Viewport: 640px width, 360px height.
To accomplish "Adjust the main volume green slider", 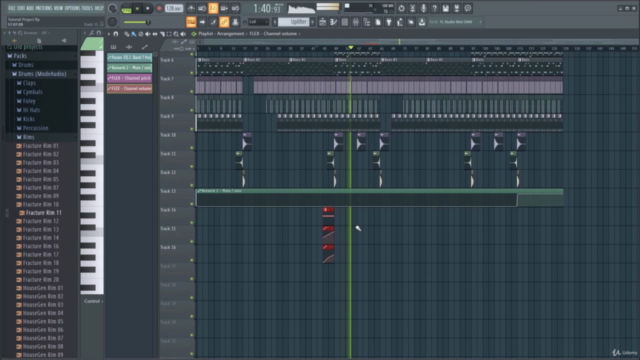I will [137, 22].
